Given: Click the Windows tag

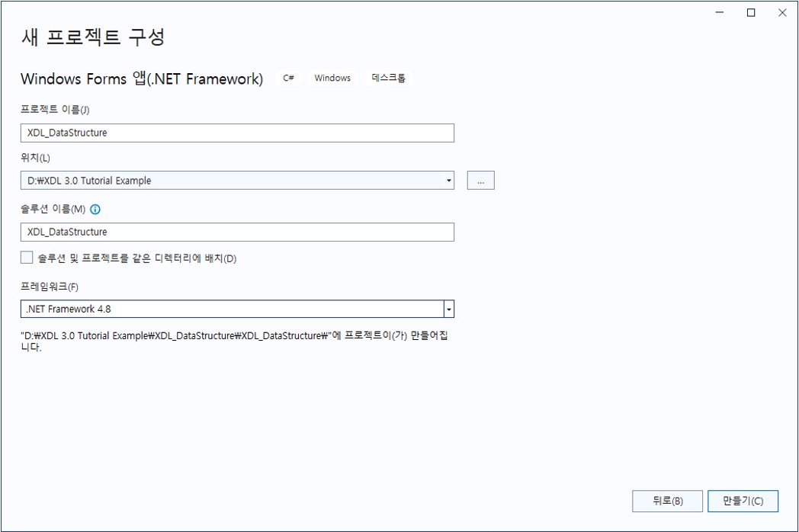Looking at the screenshot, I should pos(332,78).
